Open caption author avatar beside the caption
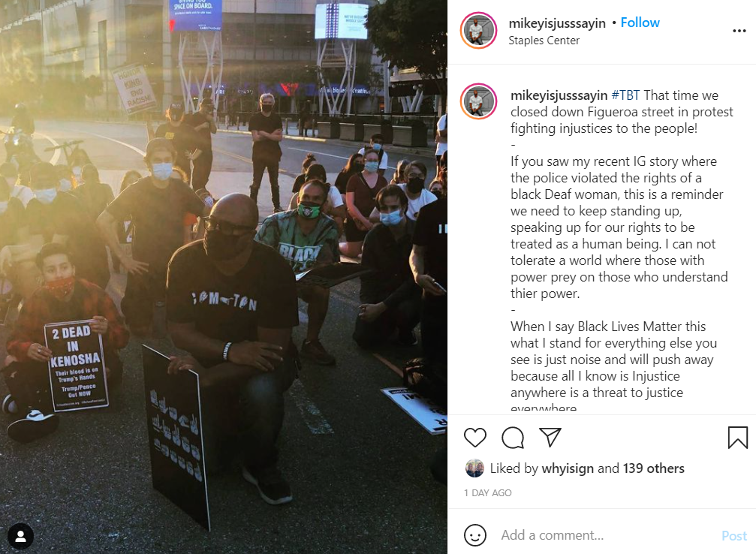 478,101
